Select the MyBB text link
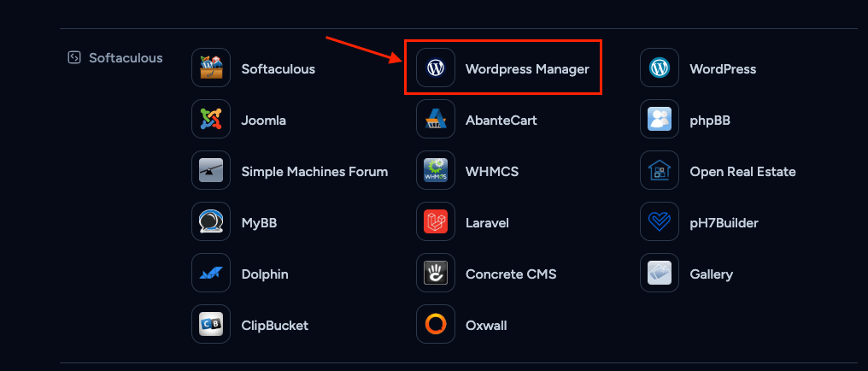Image resolution: width=868 pixels, height=371 pixels. pyautogui.click(x=259, y=223)
